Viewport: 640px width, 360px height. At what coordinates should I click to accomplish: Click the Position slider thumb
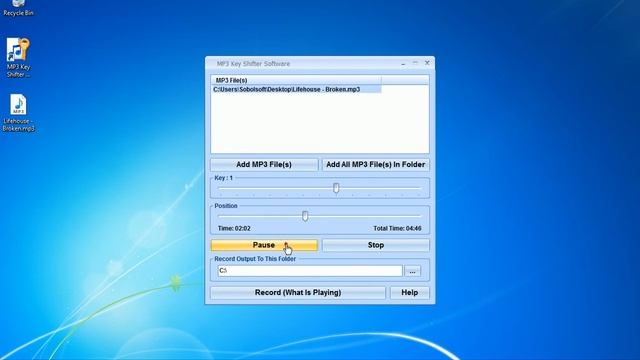click(x=305, y=216)
